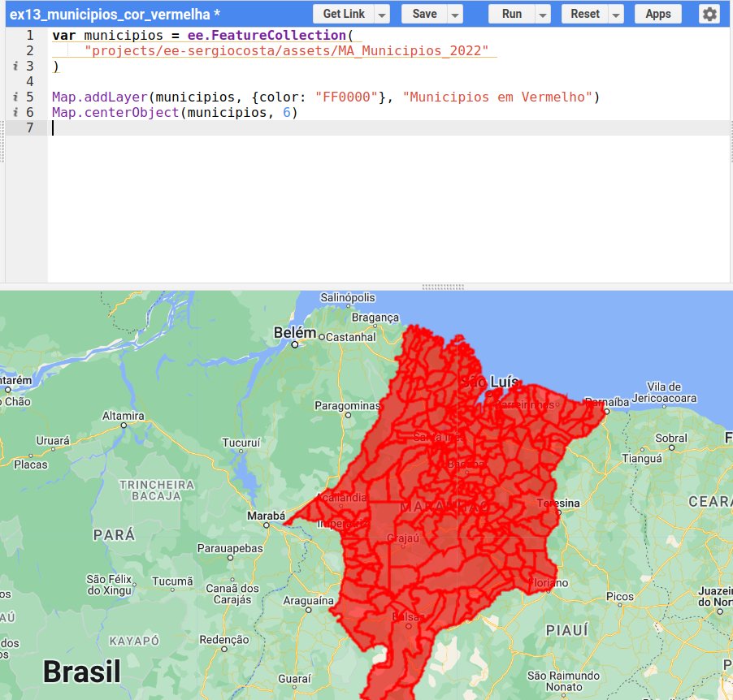
Task: Click info marker on line 3
Action: [15, 66]
